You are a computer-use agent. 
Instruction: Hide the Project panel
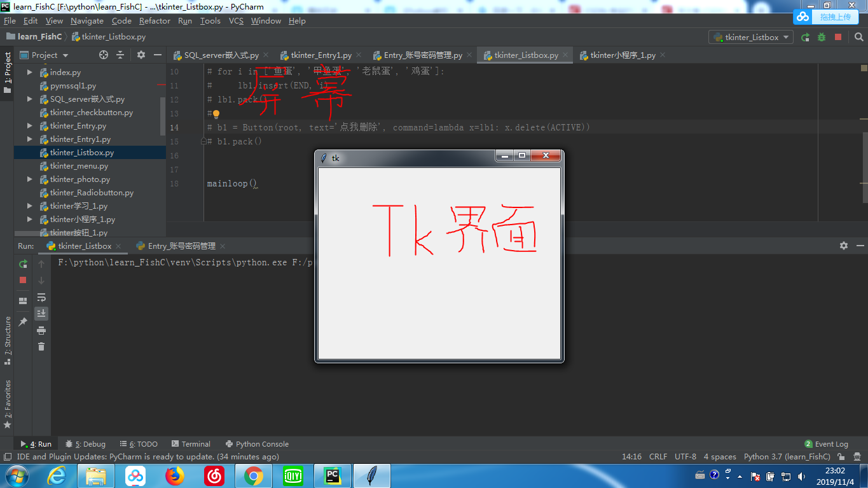(157, 55)
